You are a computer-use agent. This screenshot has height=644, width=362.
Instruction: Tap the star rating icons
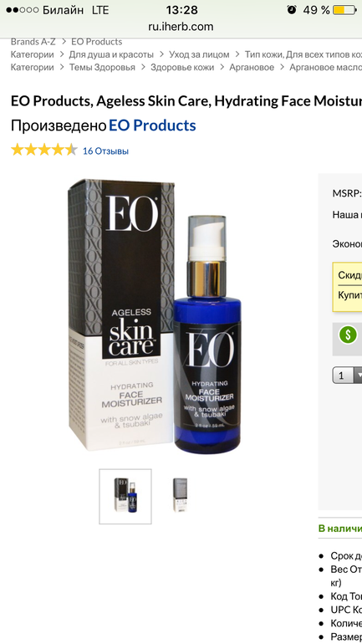pyautogui.click(x=44, y=150)
